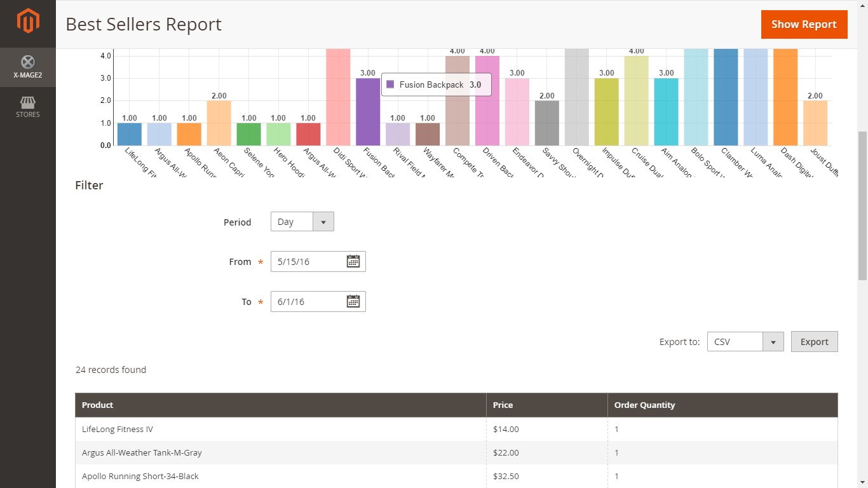
Task: Click the Export button
Action: click(x=814, y=341)
